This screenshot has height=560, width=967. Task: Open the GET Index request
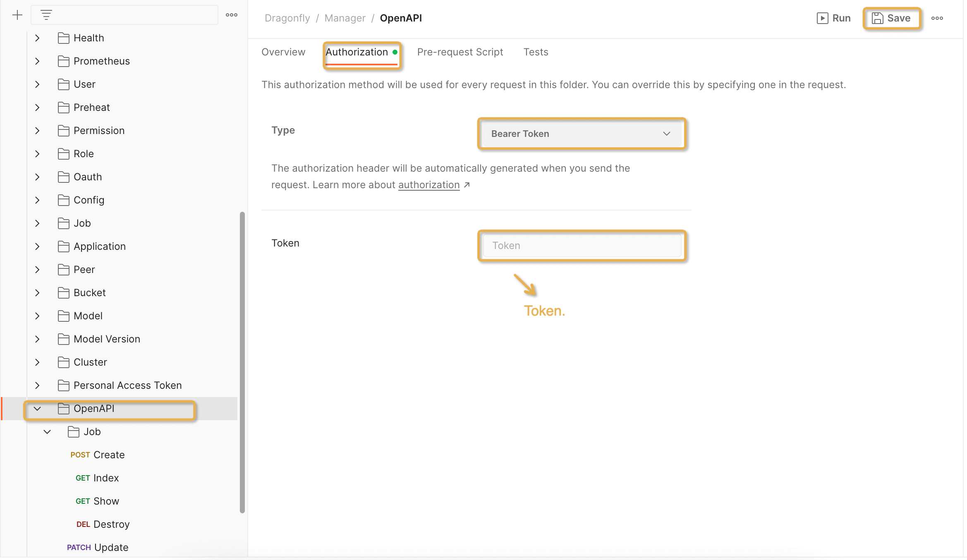pyautogui.click(x=97, y=478)
